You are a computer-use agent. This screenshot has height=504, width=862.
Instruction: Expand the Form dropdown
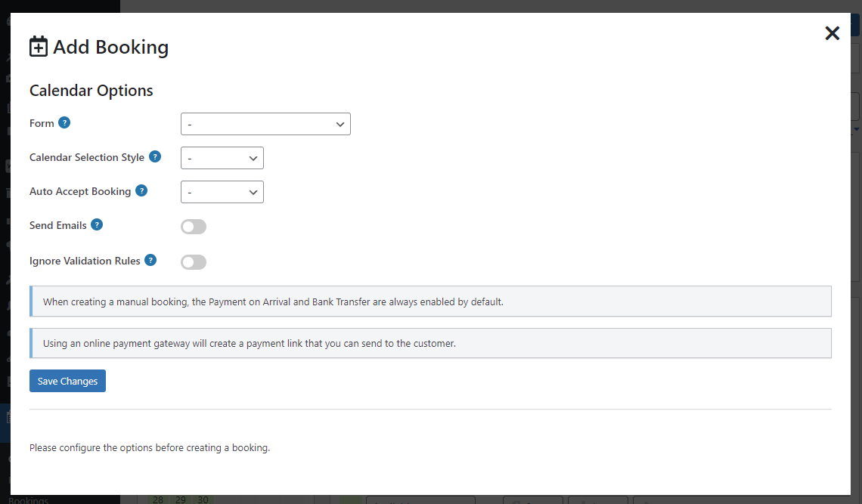265,124
